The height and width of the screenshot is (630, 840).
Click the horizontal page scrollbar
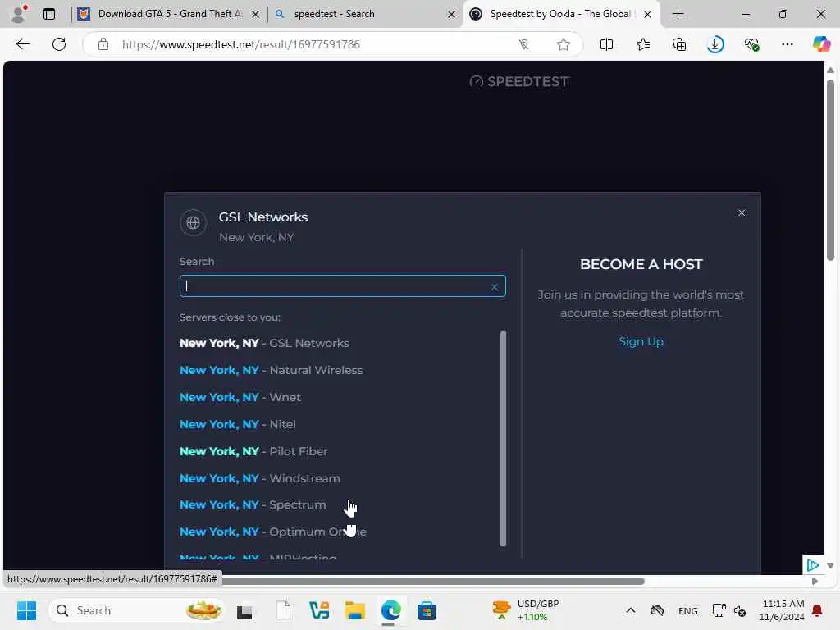pos(433,582)
